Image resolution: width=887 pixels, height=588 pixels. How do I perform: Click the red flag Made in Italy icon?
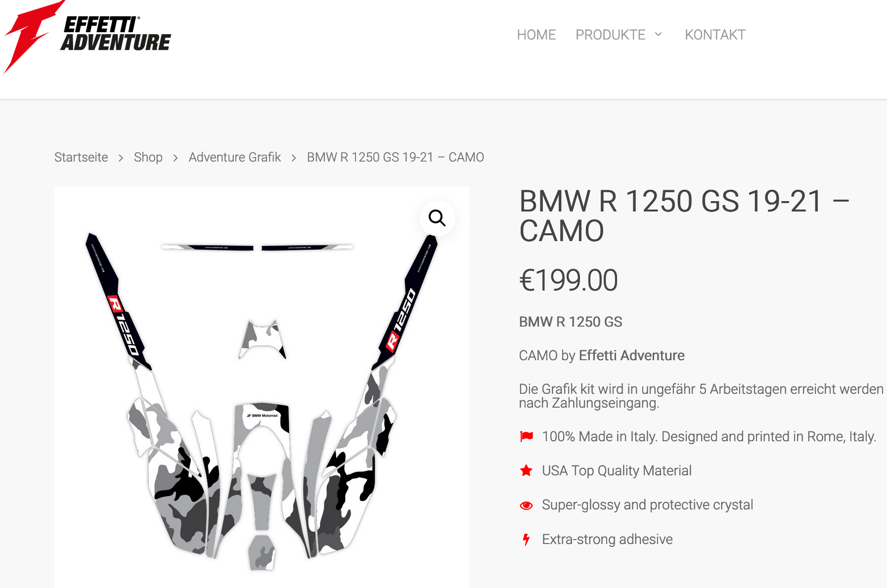coord(527,436)
